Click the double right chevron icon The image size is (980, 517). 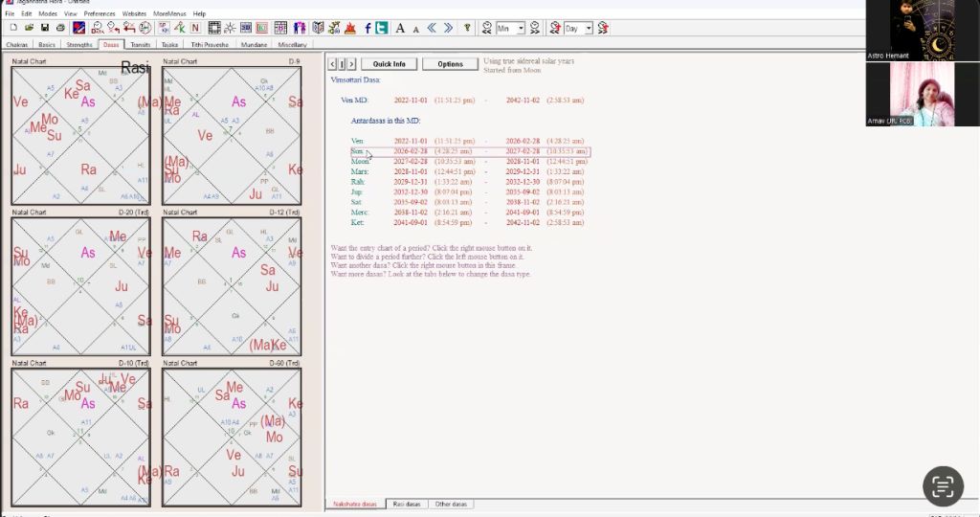[448, 28]
